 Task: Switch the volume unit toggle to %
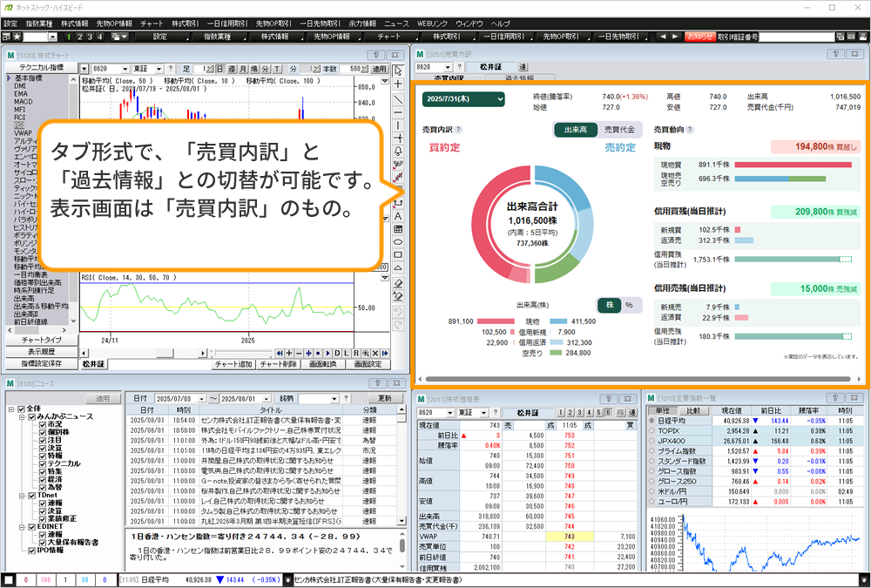pyautogui.click(x=629, y=305)
